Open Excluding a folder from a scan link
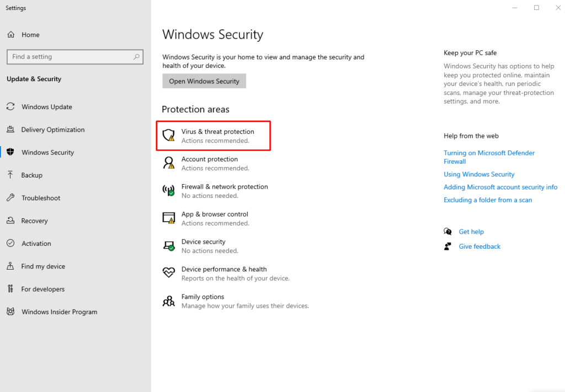Screen dimensions: 565x392 click(488, 200)
